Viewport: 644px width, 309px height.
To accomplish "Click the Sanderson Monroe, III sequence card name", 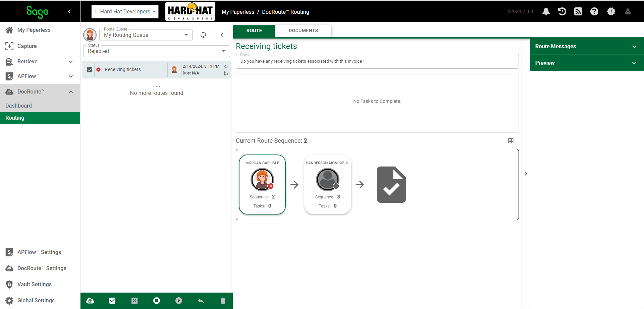I will click(x=328, y=163).
